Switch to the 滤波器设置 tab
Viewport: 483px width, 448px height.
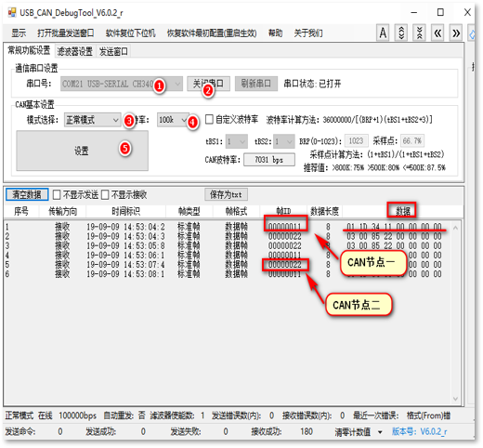[75, 51]
